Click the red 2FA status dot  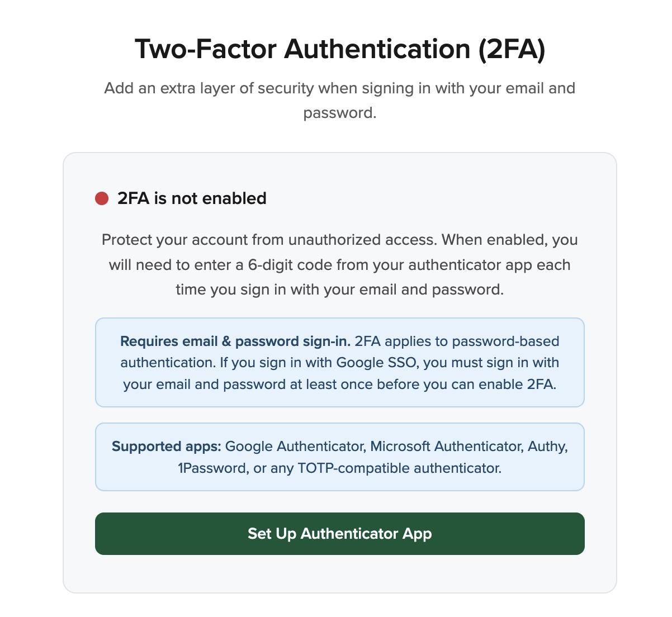[x=102, y=198]
